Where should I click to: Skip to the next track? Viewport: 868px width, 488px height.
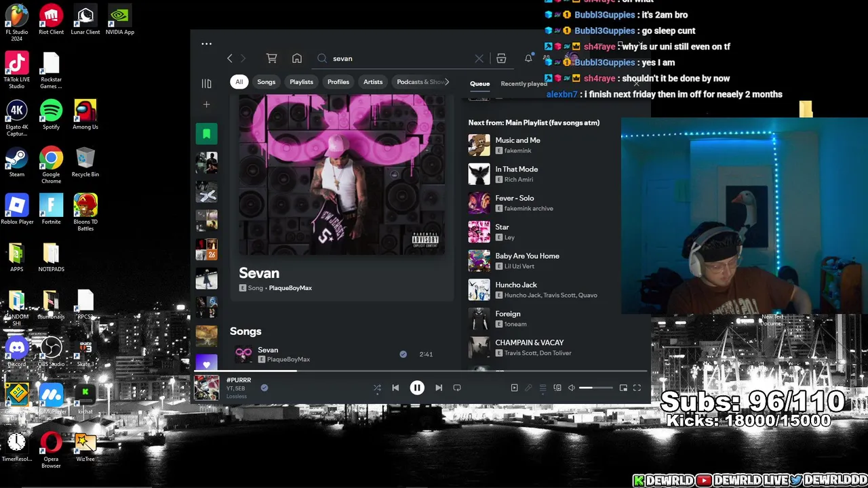[x=439, y=388]
